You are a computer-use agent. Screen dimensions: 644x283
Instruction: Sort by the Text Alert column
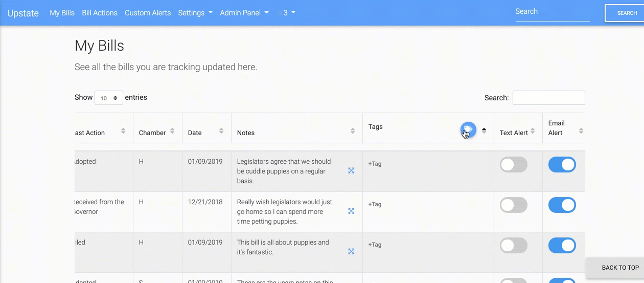(x=533, y=131)
